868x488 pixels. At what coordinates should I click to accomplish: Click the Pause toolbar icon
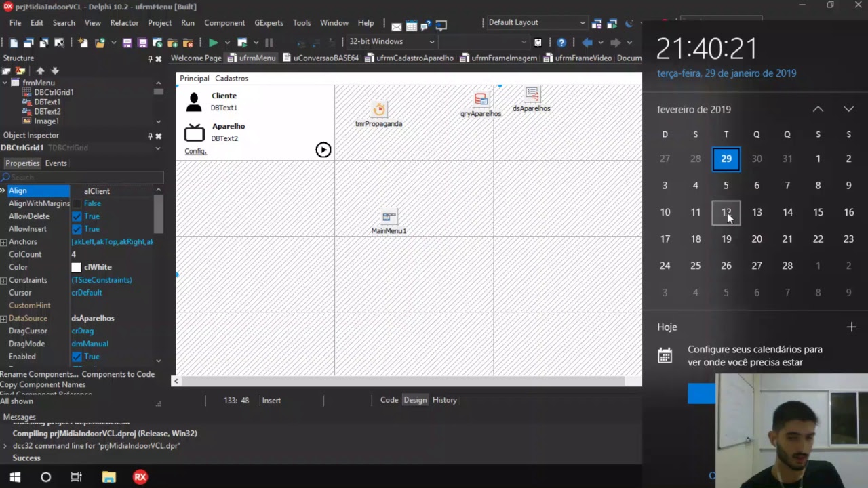tap(269, 42)
